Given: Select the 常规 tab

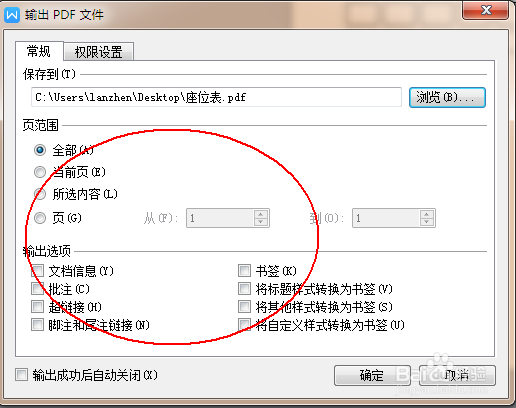Looking at the screenshot, I should [39, 51].
